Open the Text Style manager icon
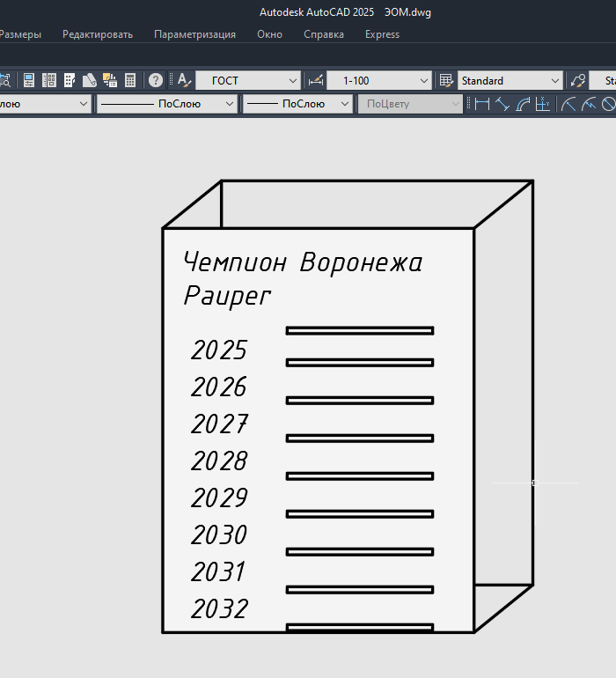This screenshot has width=616, height=678. (x=184, y=80)
